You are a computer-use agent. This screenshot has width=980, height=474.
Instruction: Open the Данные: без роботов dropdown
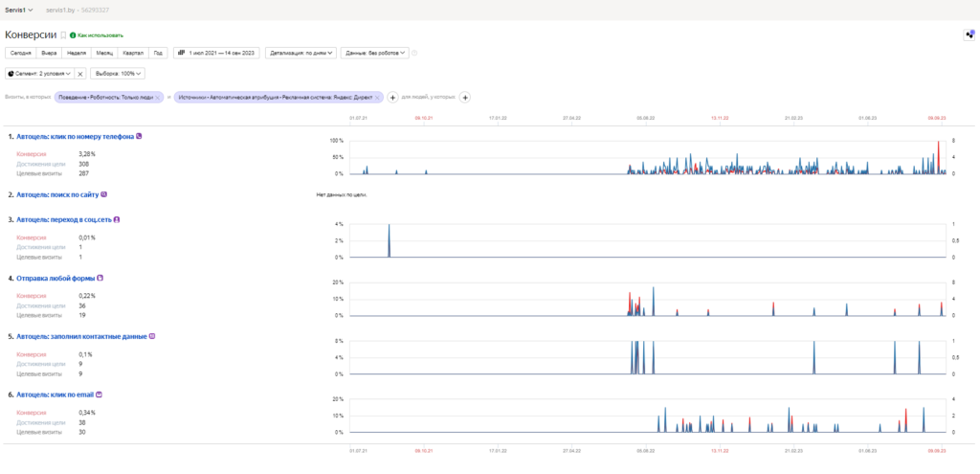pyautogui.click(x=374, y=54)
